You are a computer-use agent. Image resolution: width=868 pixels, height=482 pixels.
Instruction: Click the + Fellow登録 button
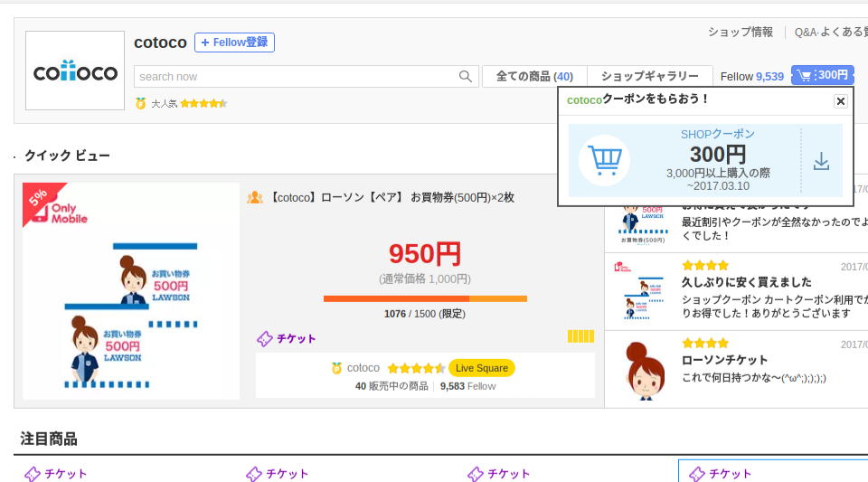(x=234, y=43)
